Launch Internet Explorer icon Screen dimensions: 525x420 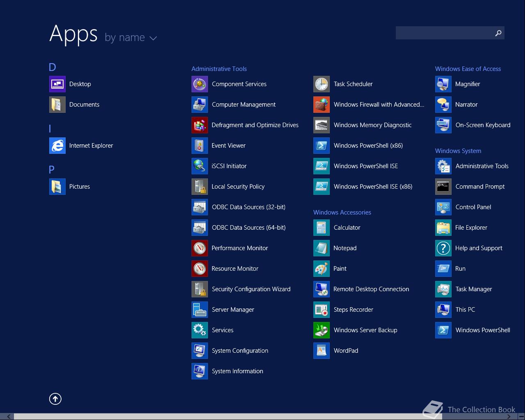coord(57,146)
